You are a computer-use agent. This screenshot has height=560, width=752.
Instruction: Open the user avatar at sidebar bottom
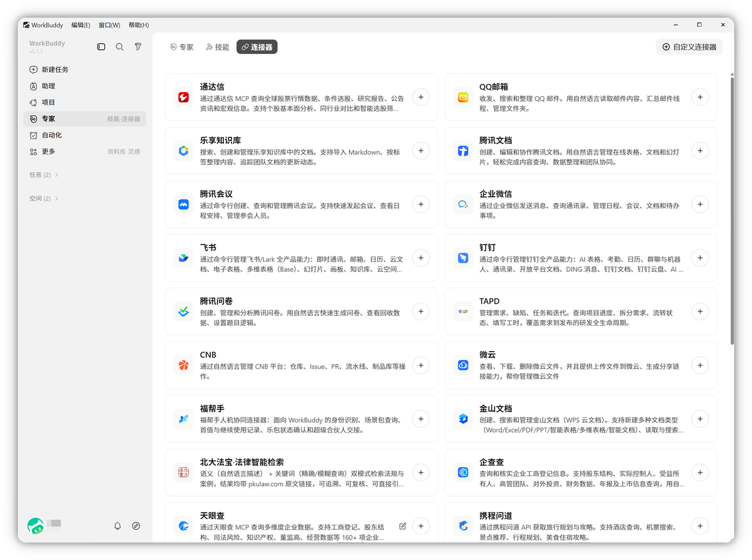tap(35, 525)
